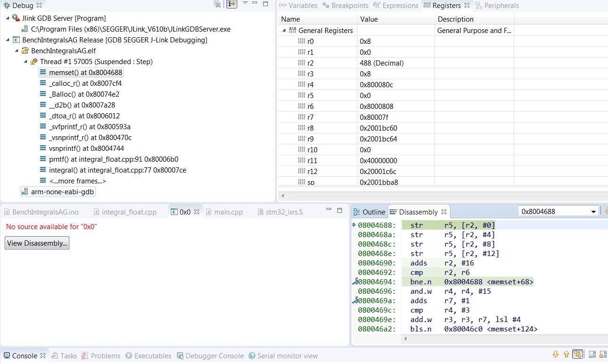Collapse the General Registers group

tap(284, 30)
